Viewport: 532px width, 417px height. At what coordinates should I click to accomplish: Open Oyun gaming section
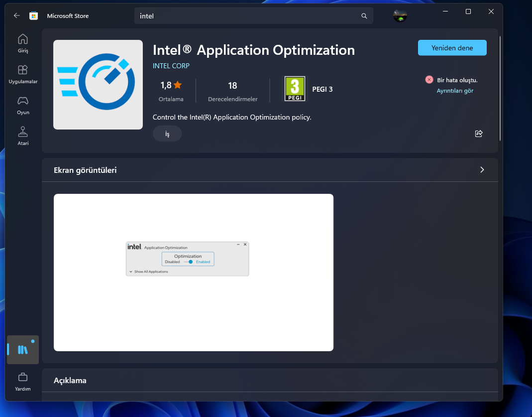tap(23, 105)
